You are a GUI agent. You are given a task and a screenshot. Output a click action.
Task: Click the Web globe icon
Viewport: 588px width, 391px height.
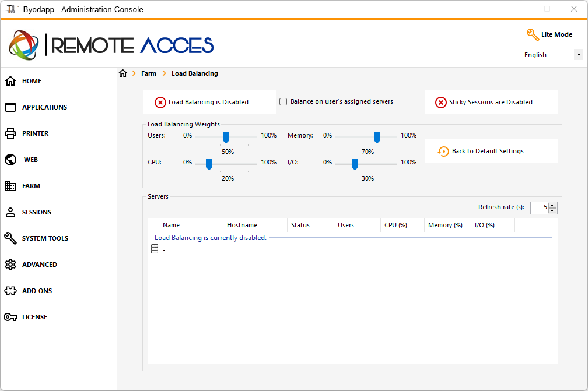pyautogui.click(x=10, y=160)
